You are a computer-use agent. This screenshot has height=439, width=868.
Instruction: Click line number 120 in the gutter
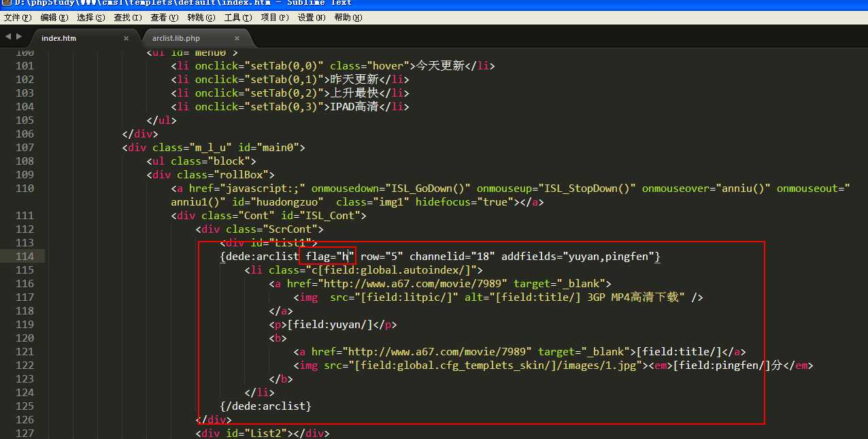coord(24,338)
